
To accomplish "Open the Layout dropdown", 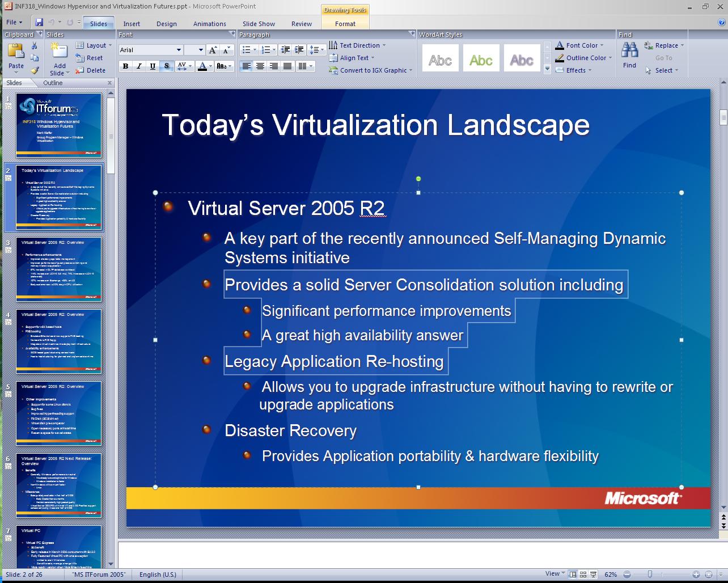I will coord(94,45).
